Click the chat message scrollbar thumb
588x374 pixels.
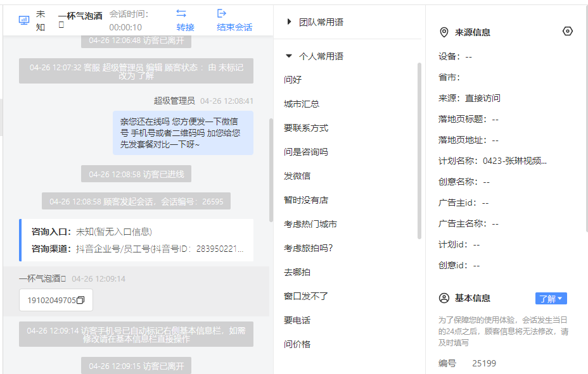pyautogui.click(x=271, y=170)
